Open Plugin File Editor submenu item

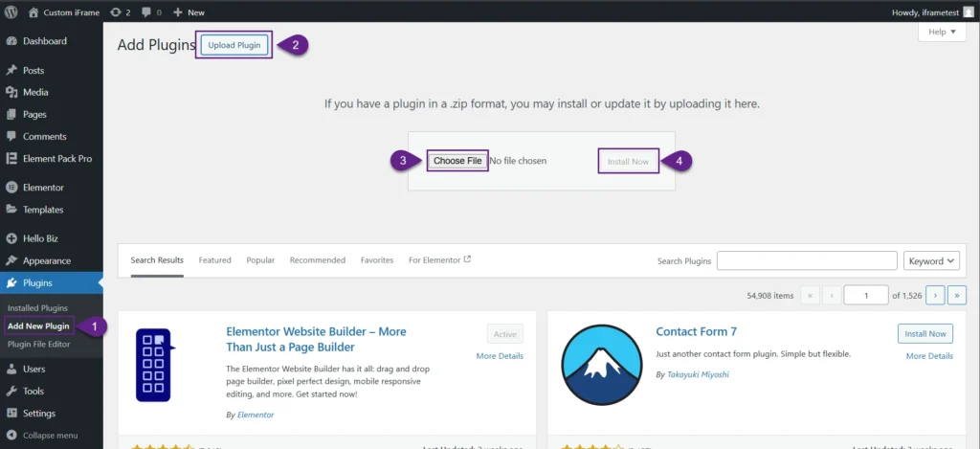[x=38, y=344]
